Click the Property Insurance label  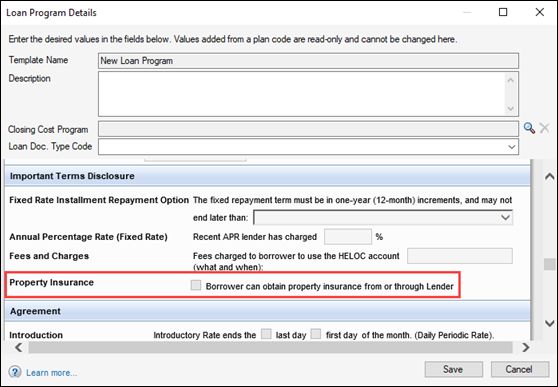click(x=52, y=282)
